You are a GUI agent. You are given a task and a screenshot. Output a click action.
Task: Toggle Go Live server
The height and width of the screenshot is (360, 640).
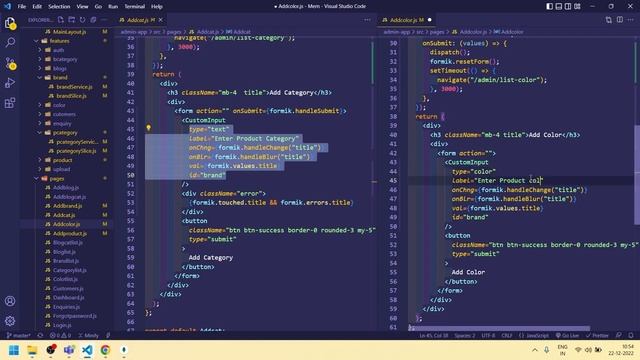point(567,336)
